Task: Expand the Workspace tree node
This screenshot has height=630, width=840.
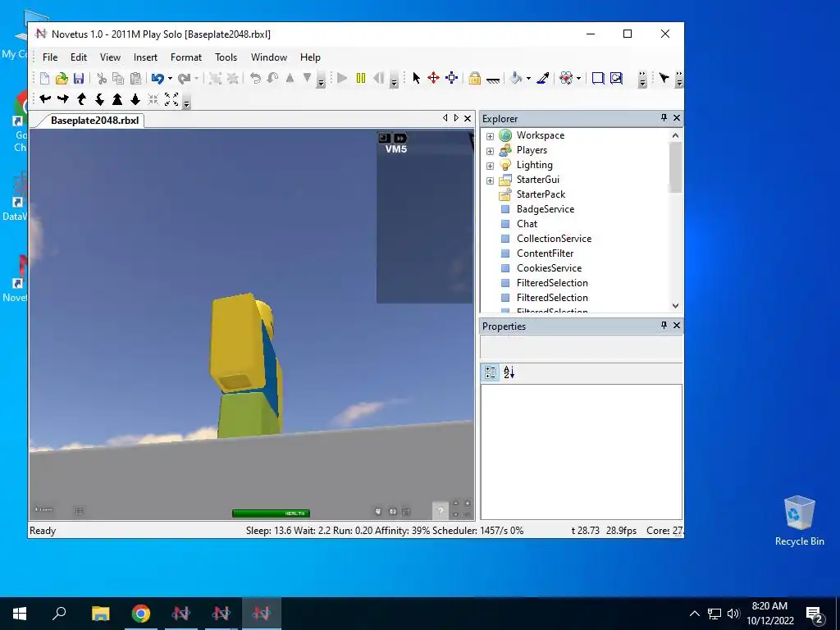Action: (x=490, y=136)
